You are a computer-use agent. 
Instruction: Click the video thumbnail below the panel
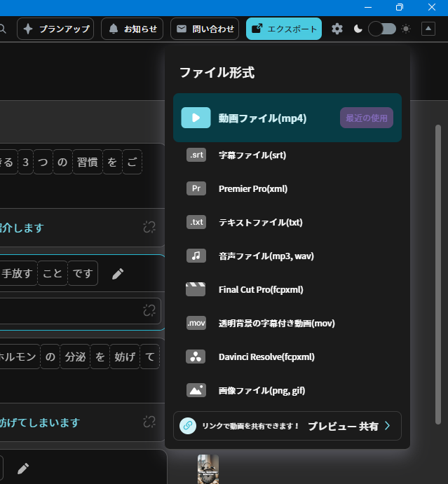(x=208, y=469)
